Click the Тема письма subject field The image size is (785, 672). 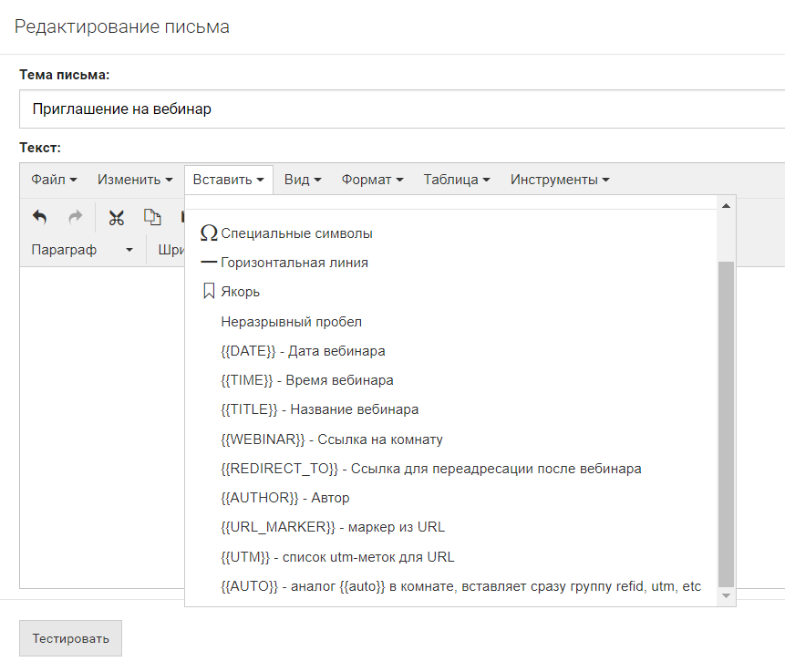coord(401,109)
